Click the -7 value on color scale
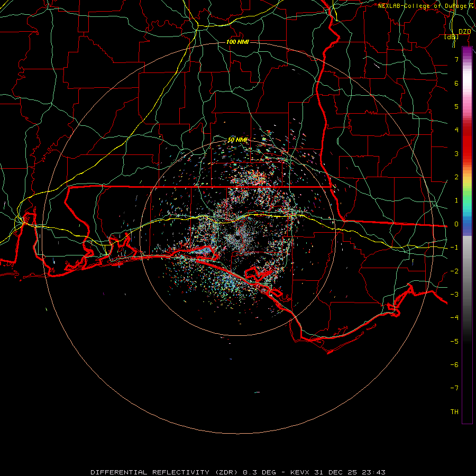 coord(454,388)
